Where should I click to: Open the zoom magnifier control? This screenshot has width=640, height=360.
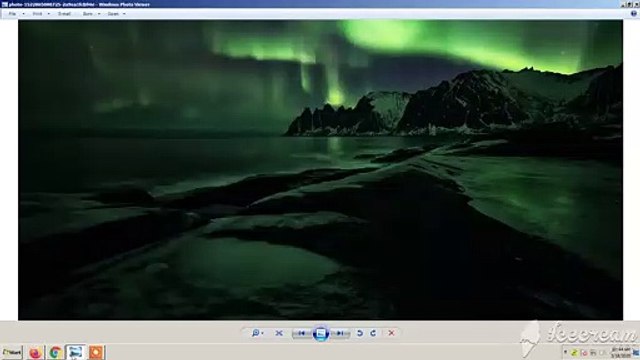point(256,333)
